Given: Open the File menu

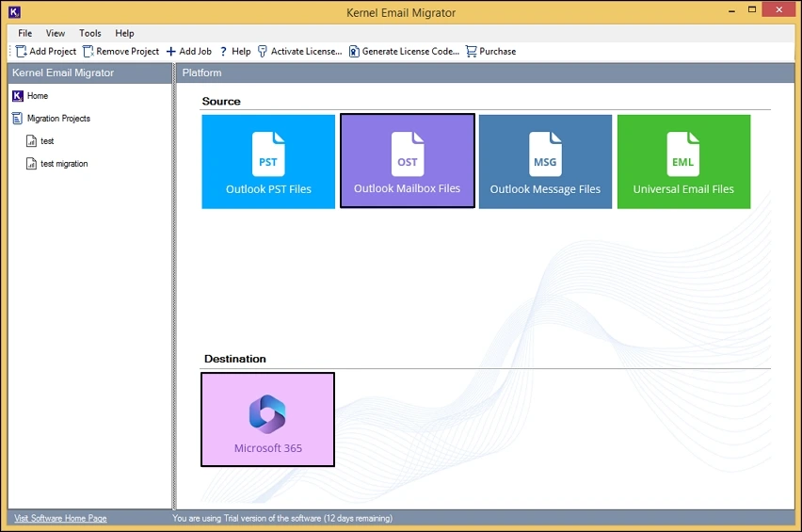Looking at the screenshot, I should (25, 33).
